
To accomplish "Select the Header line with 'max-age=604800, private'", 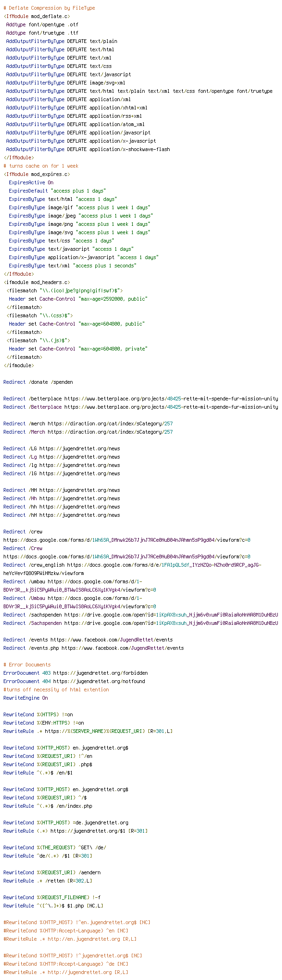I will pos(78,349).
